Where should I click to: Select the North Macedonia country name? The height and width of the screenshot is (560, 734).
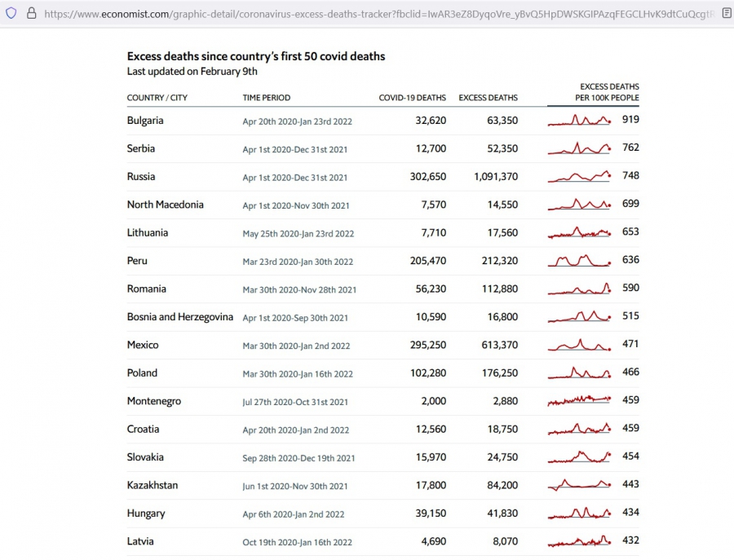[165, 205]
